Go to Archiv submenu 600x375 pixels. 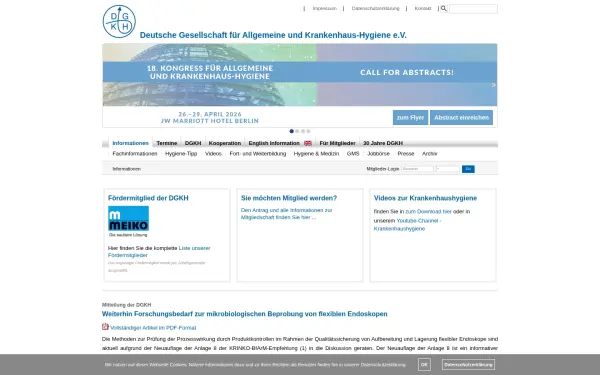pyautogui.click(x=429, y=154)
